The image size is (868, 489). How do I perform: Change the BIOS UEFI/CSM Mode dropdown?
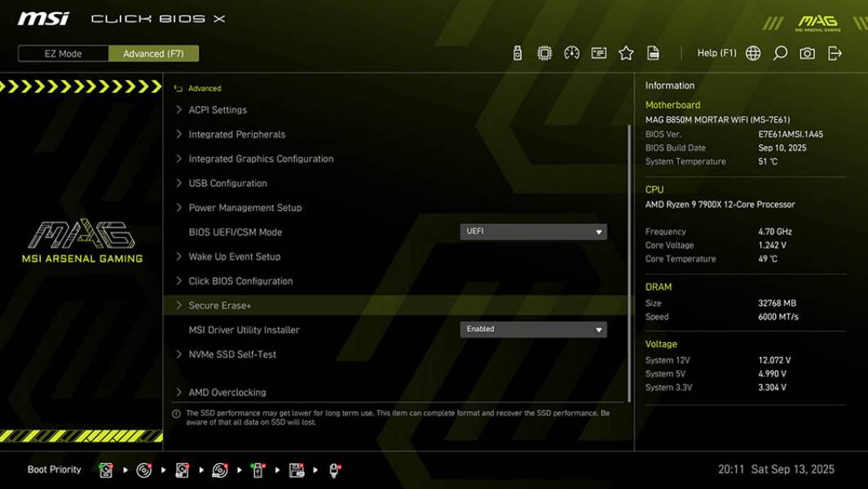point(534,231)
